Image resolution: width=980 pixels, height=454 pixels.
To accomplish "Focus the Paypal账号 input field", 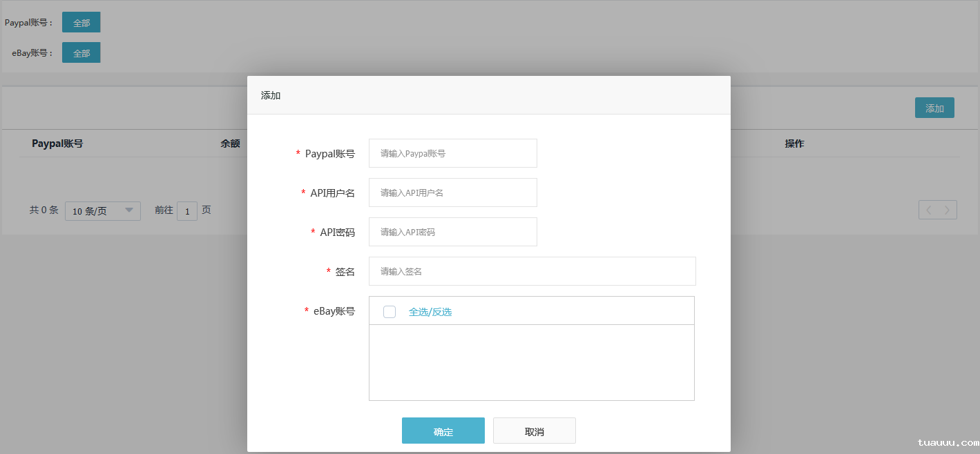I will click(x=452, y=153).
